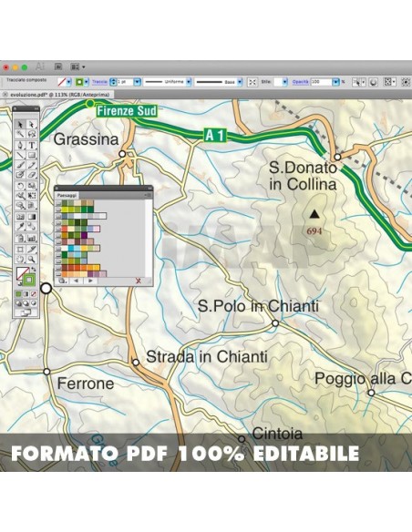Click the recolor artwork wheel icon

pyautogui.click(x=374, y=82)
